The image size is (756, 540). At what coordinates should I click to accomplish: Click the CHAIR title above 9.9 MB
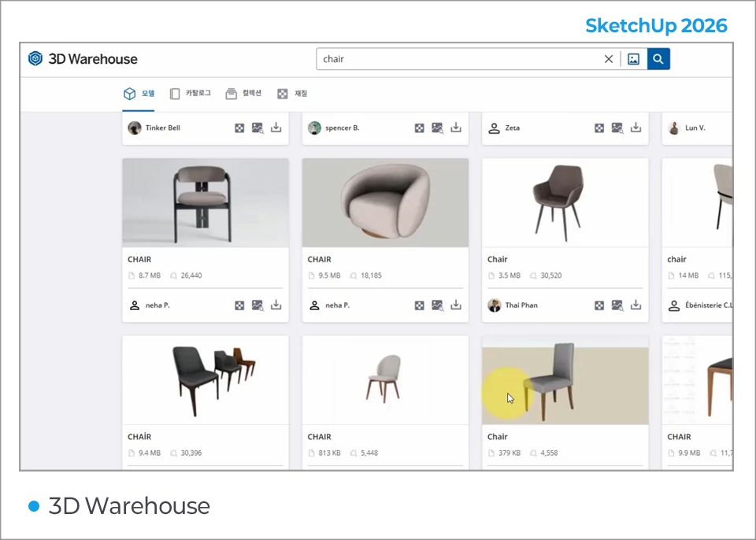click(x=679, y=437)
